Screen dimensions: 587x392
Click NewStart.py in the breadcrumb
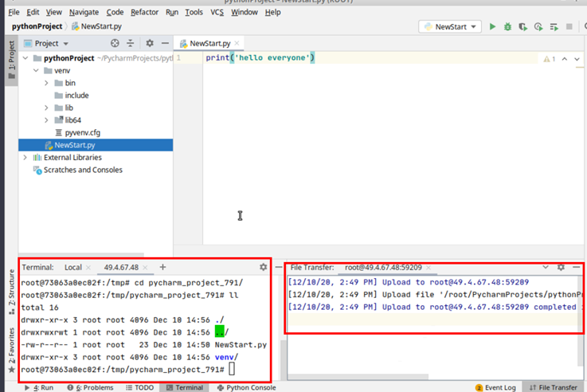click(x=97, y=26)
